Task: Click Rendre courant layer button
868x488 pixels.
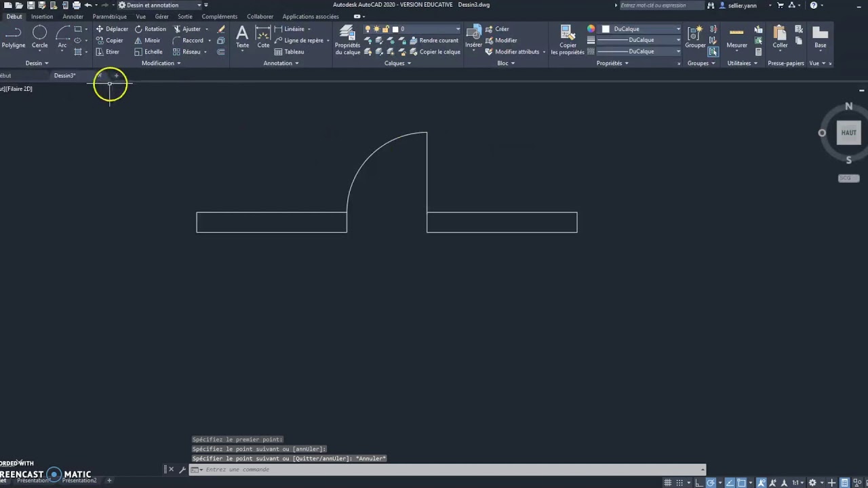Action: click(433, 41)
